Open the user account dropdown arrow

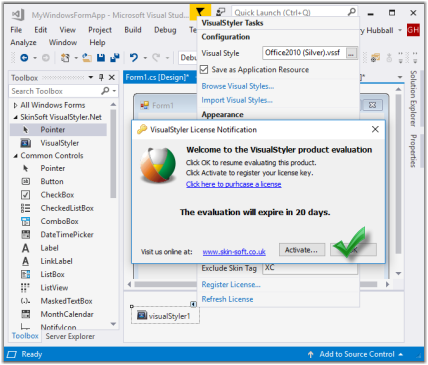pyautogui.click(x=400, y=30)
